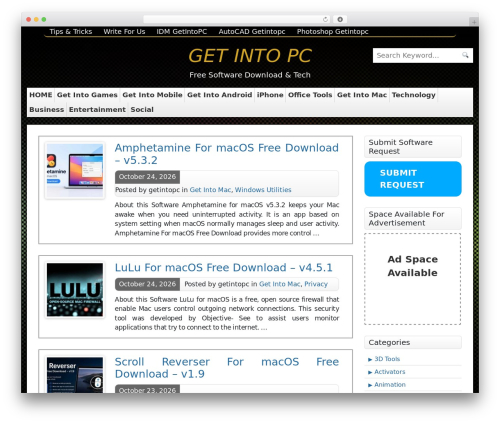Click the LuLu post thumbnail
Image resolution: width=500 pixels, height=423 pixels.
[75, 290]
